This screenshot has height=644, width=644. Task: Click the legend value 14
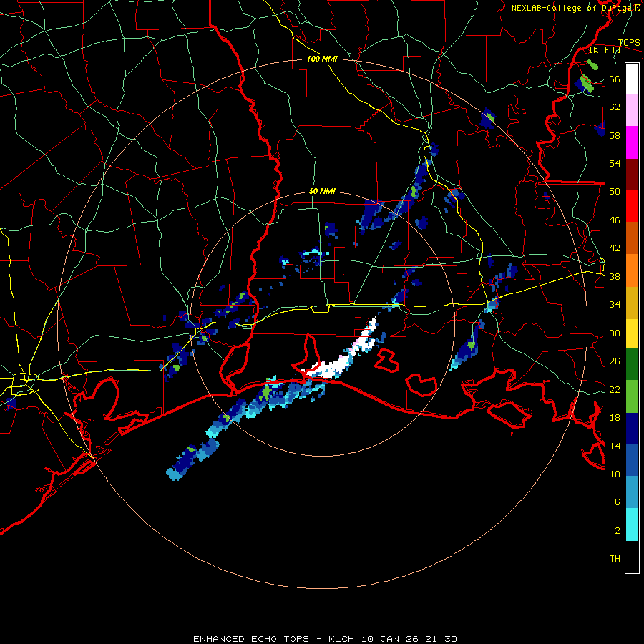(x=615, y=446)
